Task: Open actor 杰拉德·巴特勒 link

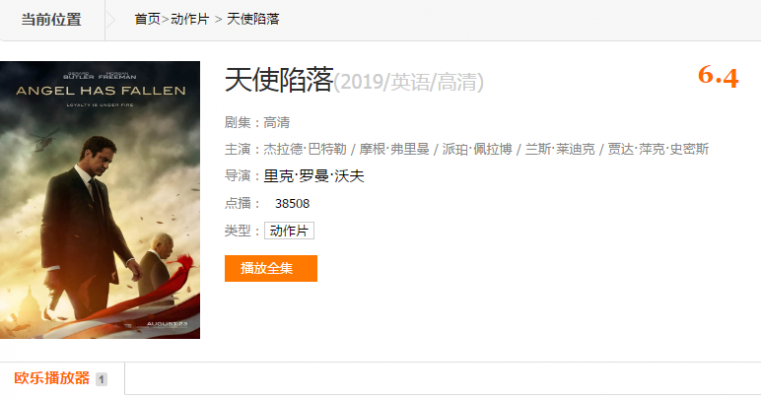Action: point(305,149)
